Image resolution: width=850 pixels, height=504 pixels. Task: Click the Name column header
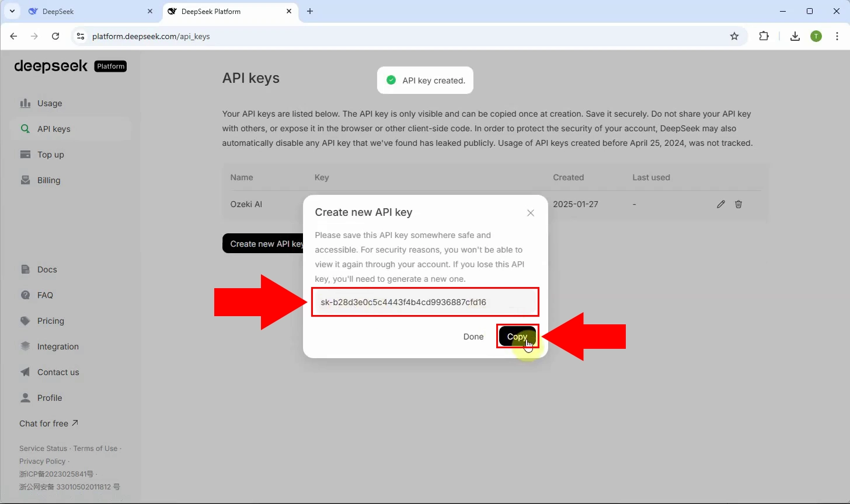pos(242,177)
